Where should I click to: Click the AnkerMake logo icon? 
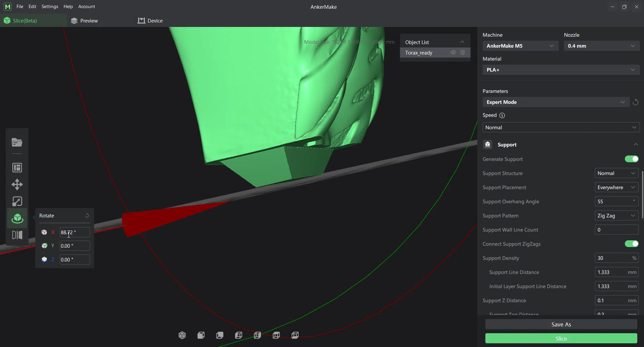tap(8, 6)
